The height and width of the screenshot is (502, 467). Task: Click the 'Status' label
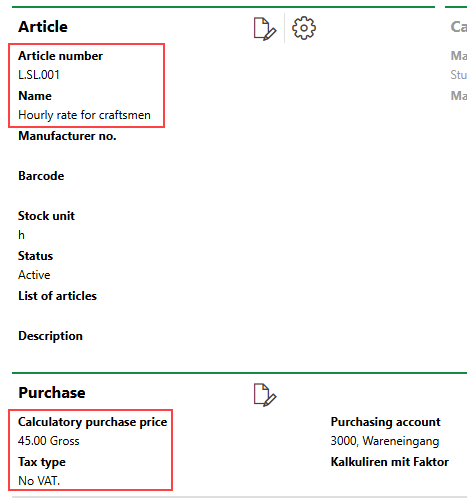[35, 256]
